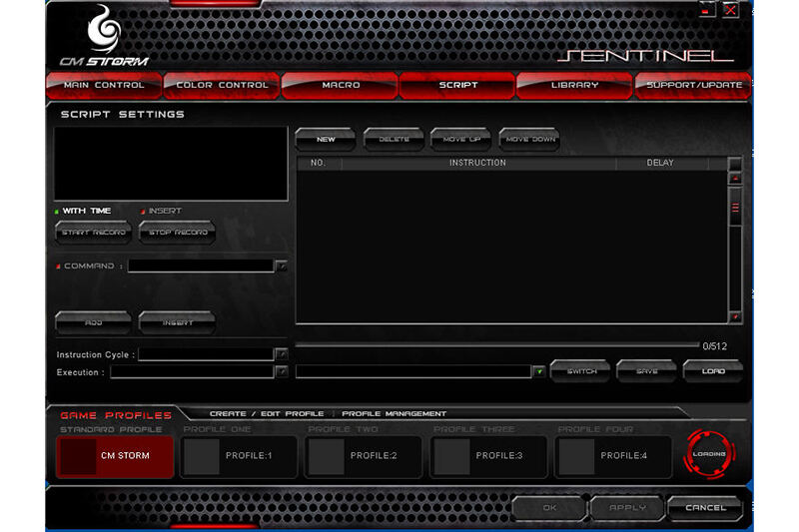Select PROFILE:4 slot
Image resolution: width=799 pixels, height=532 pixels.
[613, 456]
